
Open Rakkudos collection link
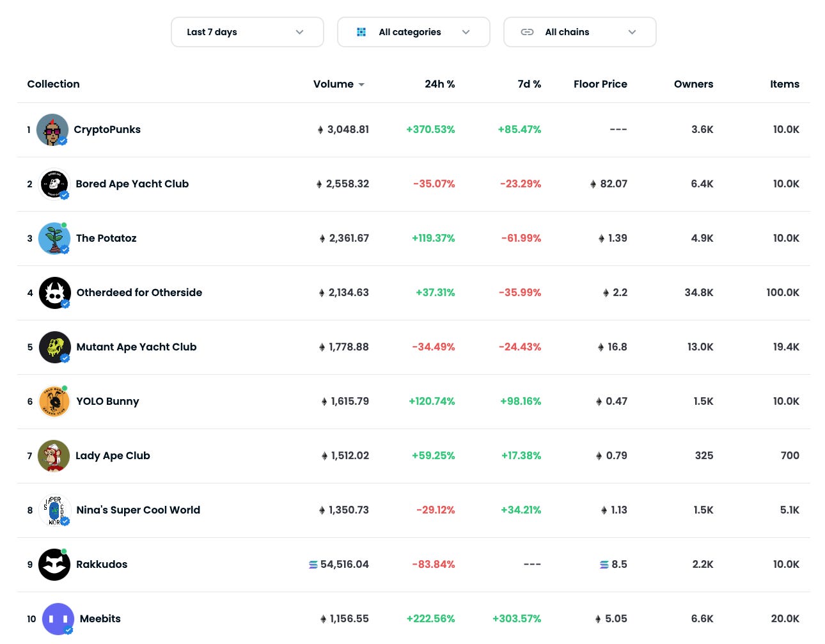pyautogui.click(x=102, y=564)
